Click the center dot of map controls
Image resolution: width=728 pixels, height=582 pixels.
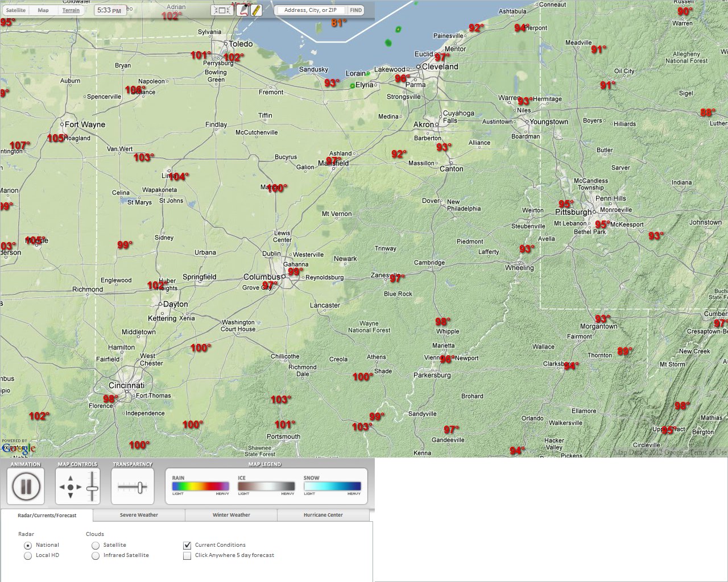[71, 487]
